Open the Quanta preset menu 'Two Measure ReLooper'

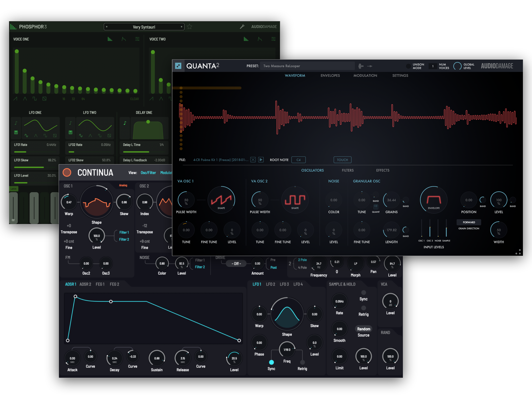pos(307,66)
